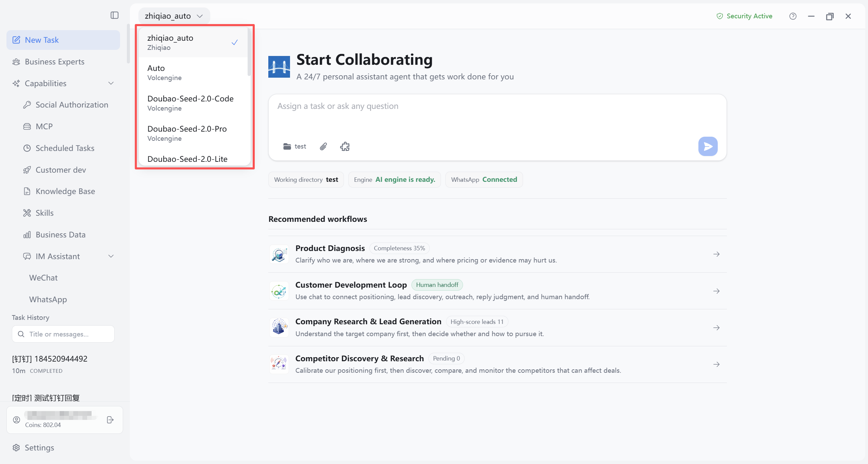Choose Doubao-Seed-2.0-Lite model

(193, 159)
